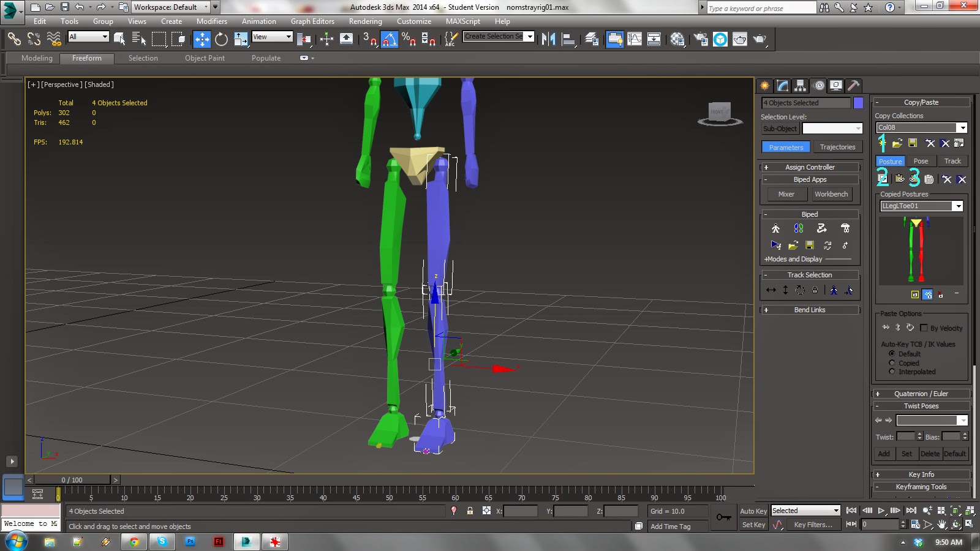Click the Workbench button
The image size is (980, 551).
click(831, 194)
